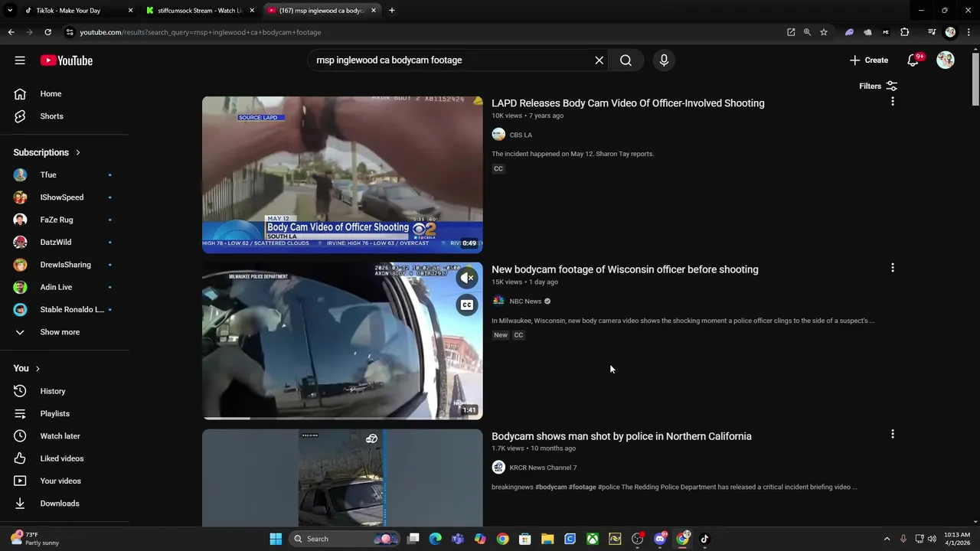980x551 pixels.
Task: Open YouTube notifications bell
Action: pos(913,60)
